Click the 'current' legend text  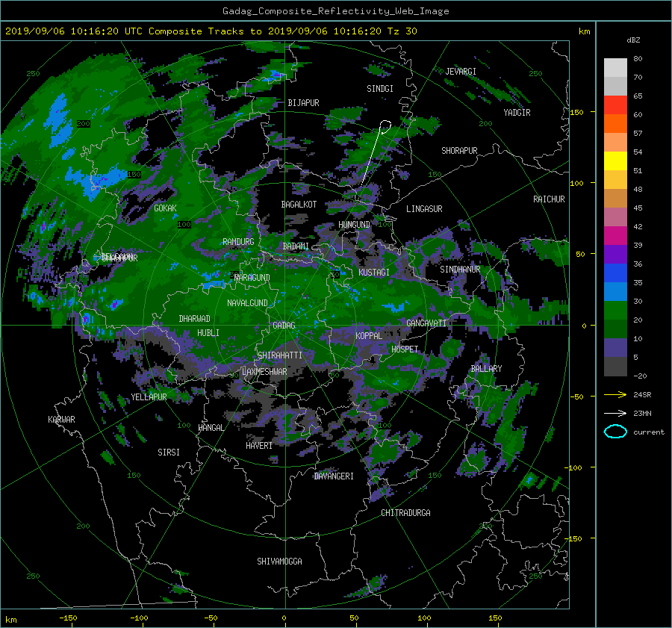pos(649,432)
